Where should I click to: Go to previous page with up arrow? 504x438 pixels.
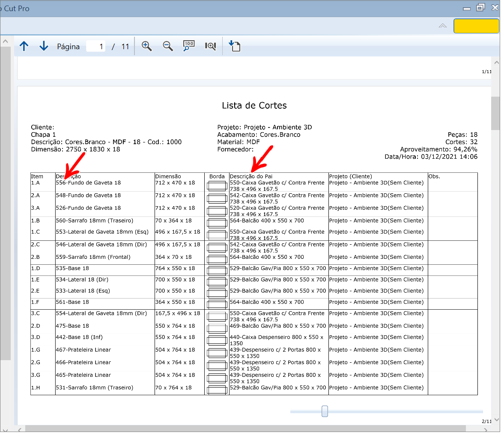pyautogui.click(x=24, y=47)
